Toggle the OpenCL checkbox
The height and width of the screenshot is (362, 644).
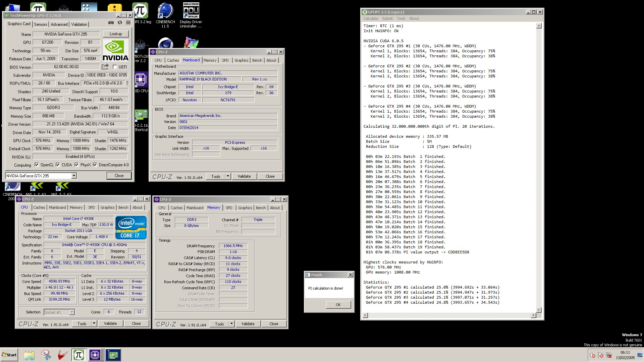(x=37, y=165)
